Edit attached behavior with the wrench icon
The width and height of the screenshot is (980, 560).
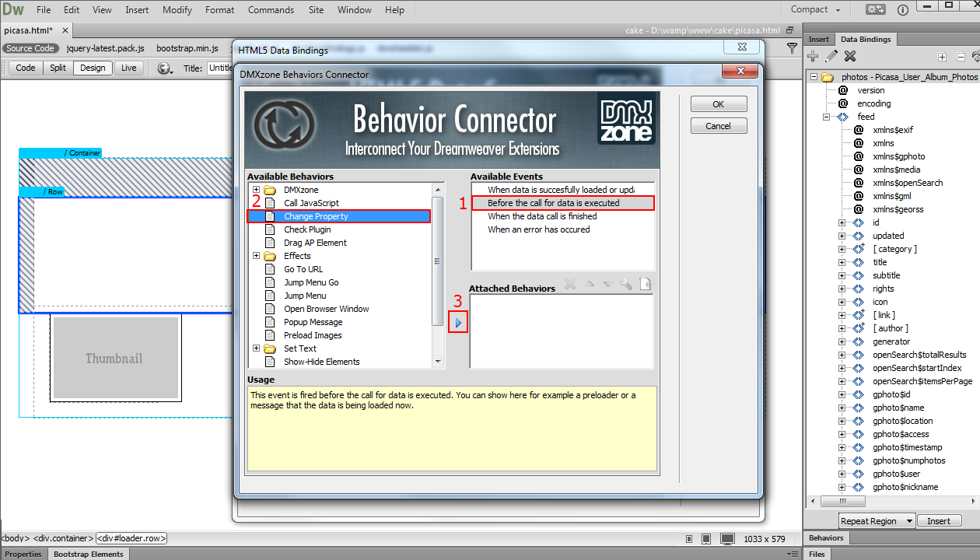click(625, 285)
